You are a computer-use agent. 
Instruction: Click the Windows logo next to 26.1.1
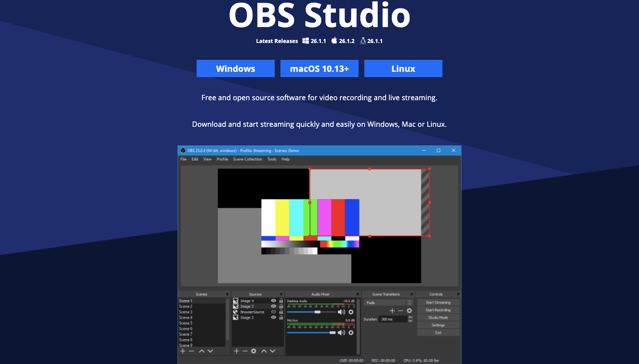[x=305, y=41]
